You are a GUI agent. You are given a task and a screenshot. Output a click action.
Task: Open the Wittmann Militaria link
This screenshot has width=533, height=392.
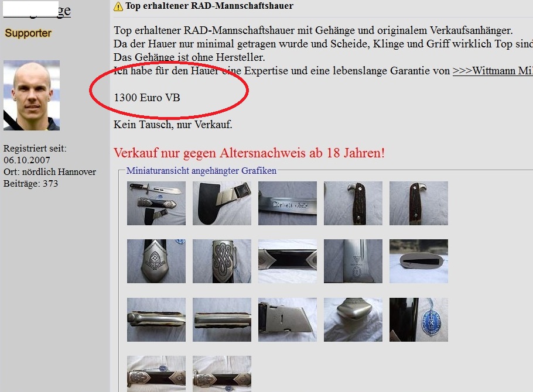[x=493, y=71]
